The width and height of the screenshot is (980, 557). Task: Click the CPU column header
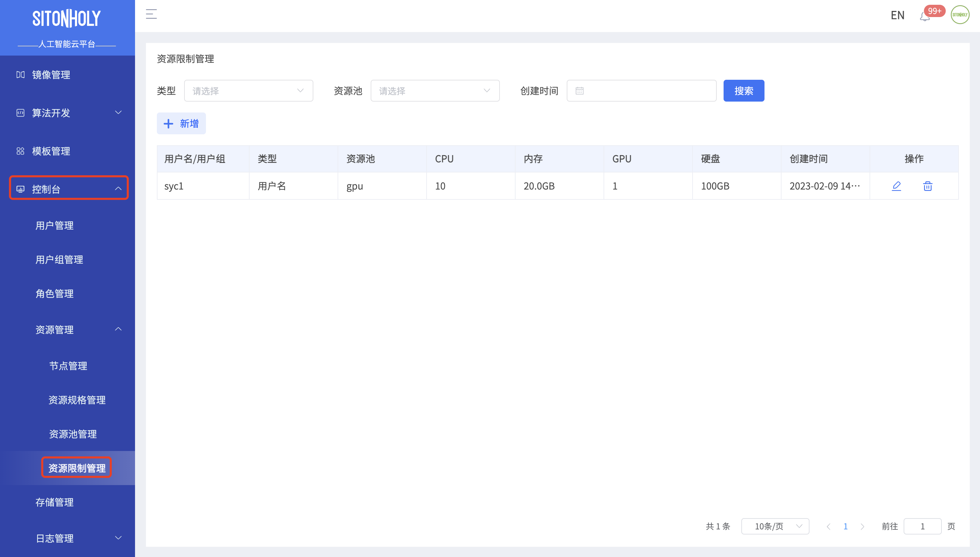click(471, 159)
